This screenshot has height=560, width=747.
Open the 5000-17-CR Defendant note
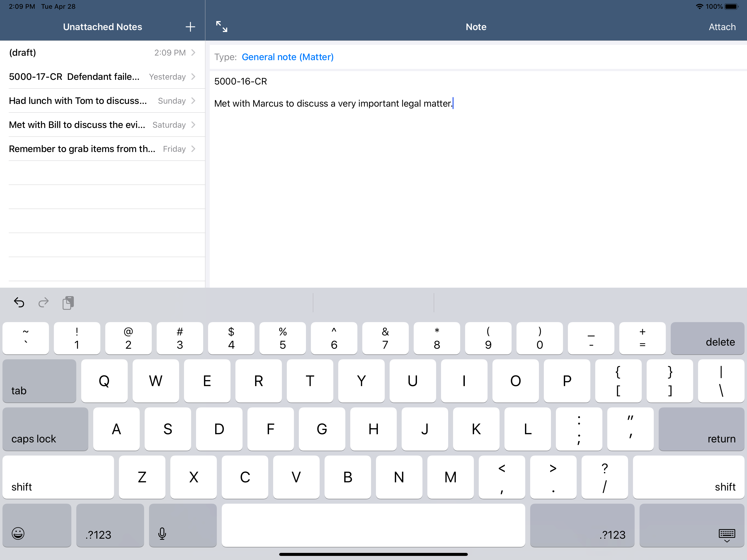(102, 77)
